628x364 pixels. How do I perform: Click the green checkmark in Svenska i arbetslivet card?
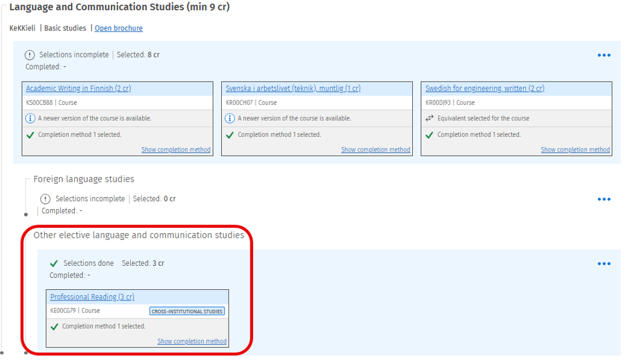tap(230, 135)
